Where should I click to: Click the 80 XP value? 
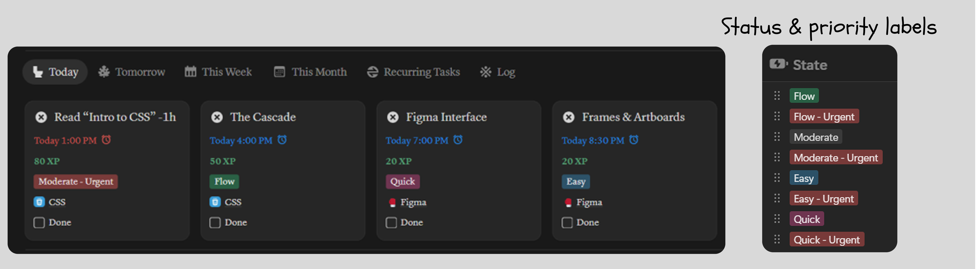pos(47,161)
